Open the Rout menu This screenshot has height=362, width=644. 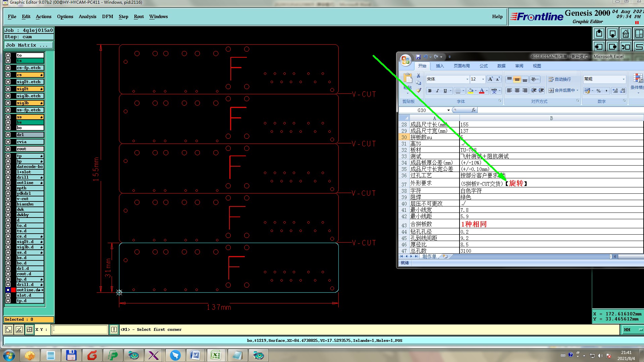139,16
